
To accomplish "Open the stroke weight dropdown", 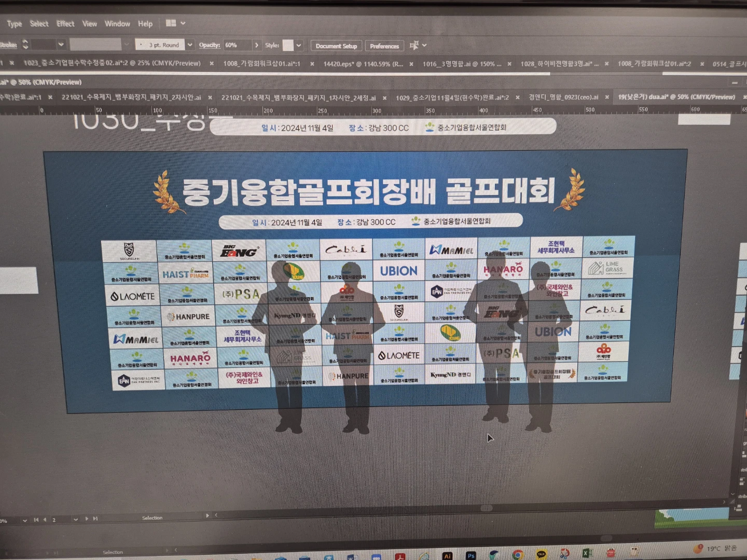I will coord(61,45).
